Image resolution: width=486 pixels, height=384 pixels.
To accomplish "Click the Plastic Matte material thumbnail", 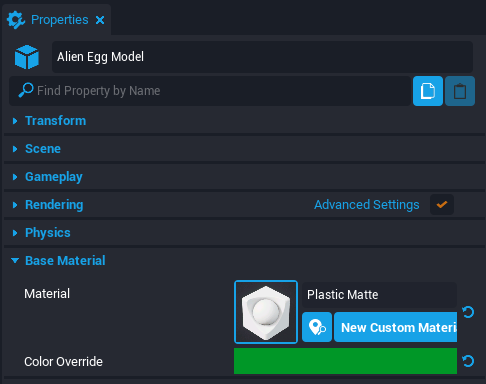I will [266, 312].
